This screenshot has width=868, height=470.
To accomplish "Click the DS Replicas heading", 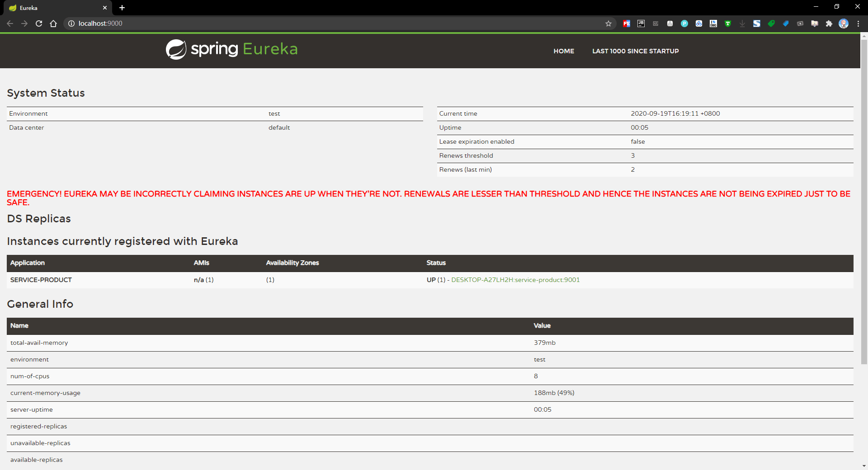I will [x=39, y=219].
